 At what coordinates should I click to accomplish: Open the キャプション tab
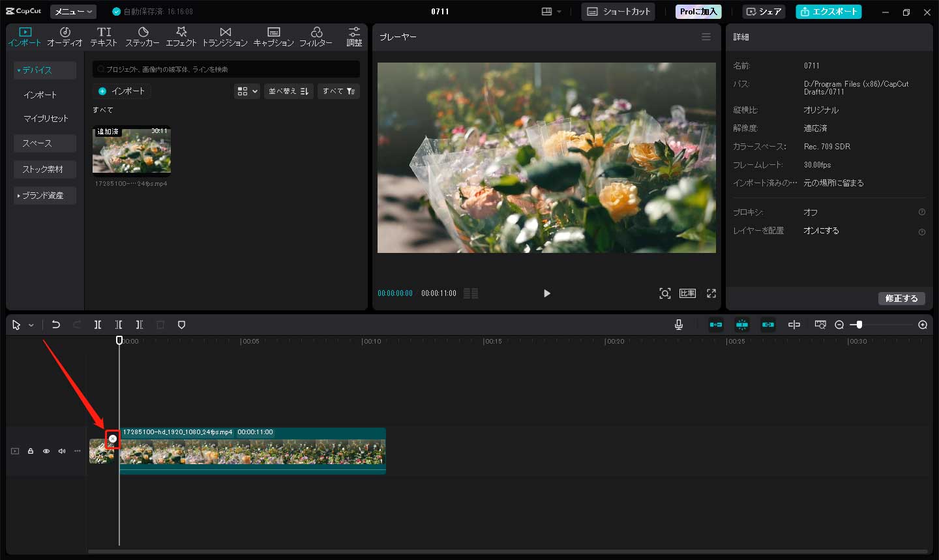click(274, 37)
